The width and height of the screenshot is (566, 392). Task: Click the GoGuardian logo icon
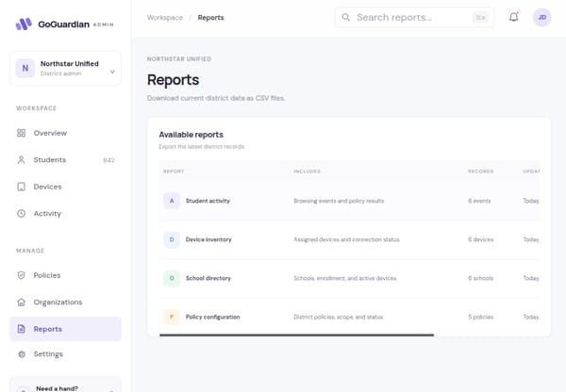coord(24,24)
